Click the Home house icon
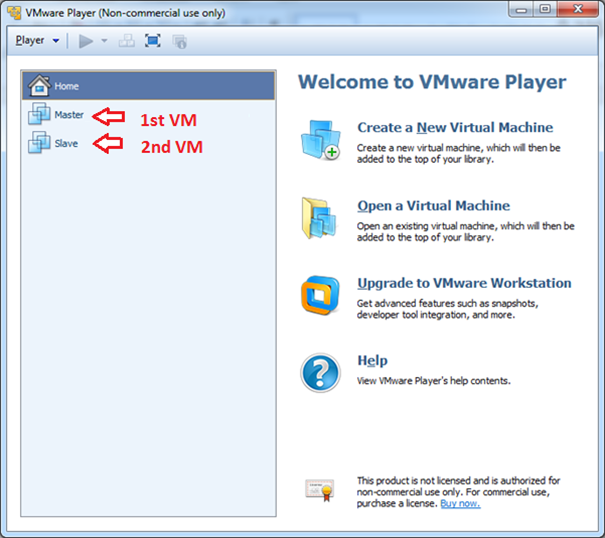This screenshot has width=605, height=538. (39, 85)
